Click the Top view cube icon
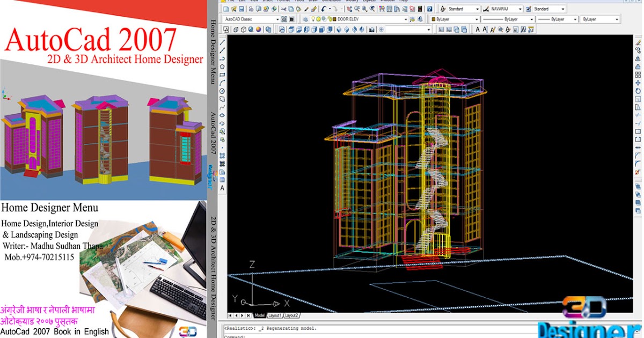Viewport: 644px width, 338px height. click(291, 30)
